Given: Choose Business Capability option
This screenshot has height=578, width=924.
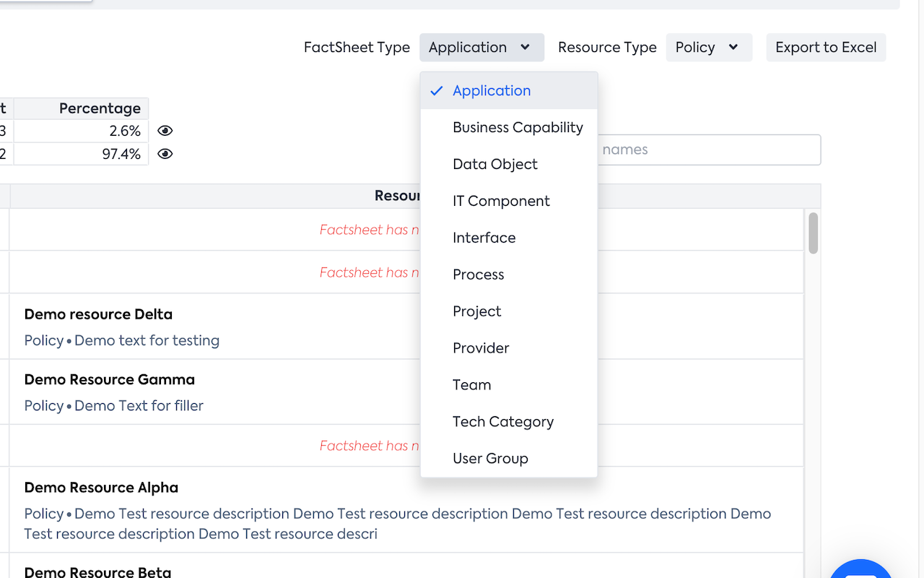Looking at the screenshot, I should coord(509,127).
